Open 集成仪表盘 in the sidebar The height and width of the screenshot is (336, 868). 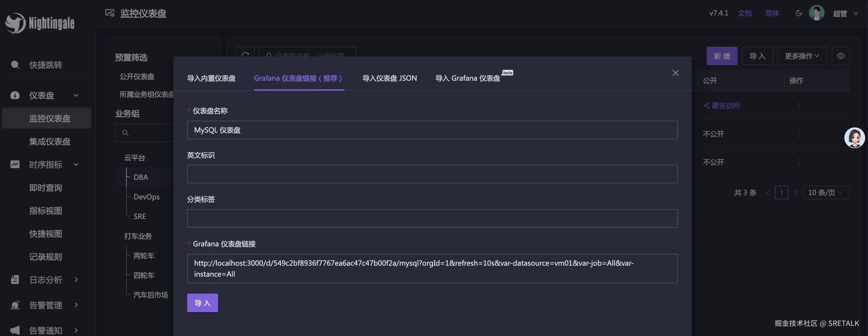(x=50, y=141)
